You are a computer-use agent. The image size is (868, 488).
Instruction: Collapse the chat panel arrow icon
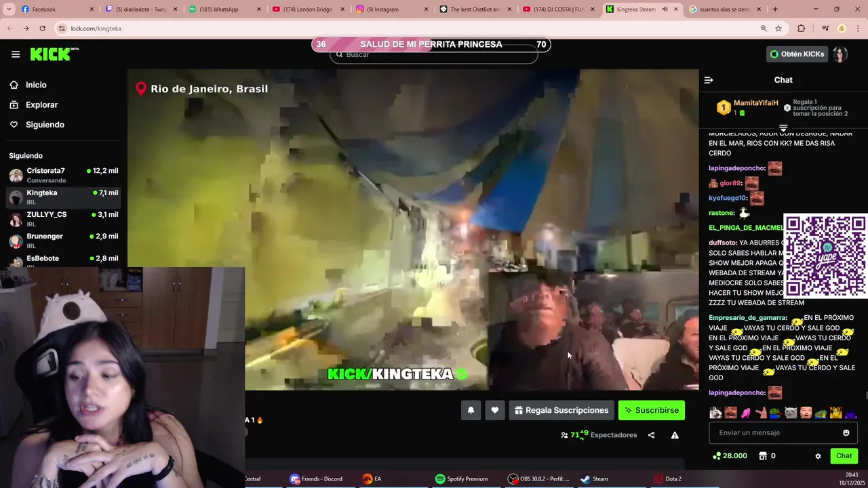[709, 80]
